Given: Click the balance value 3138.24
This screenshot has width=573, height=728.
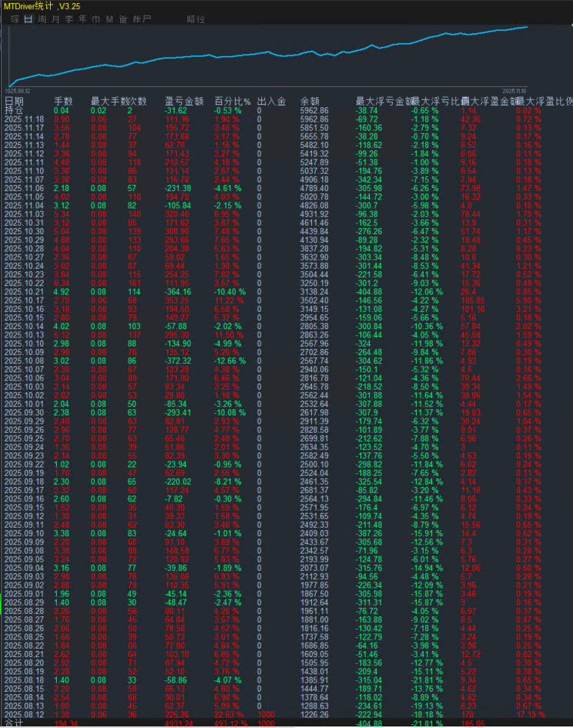Looking at the screenshot, I should 314,292.
